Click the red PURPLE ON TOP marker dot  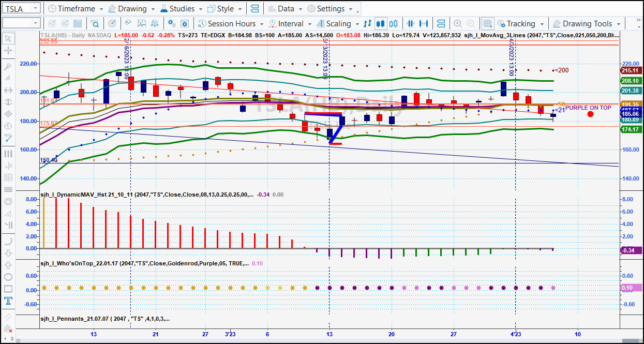click(x=590, y=114)
